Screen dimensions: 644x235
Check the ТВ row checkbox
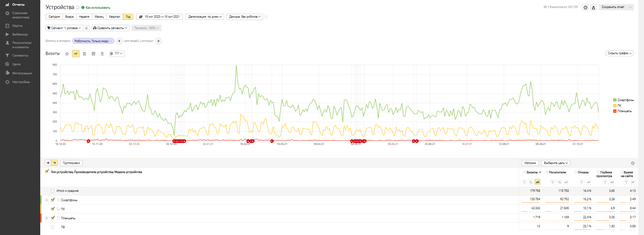click(52, 227)
